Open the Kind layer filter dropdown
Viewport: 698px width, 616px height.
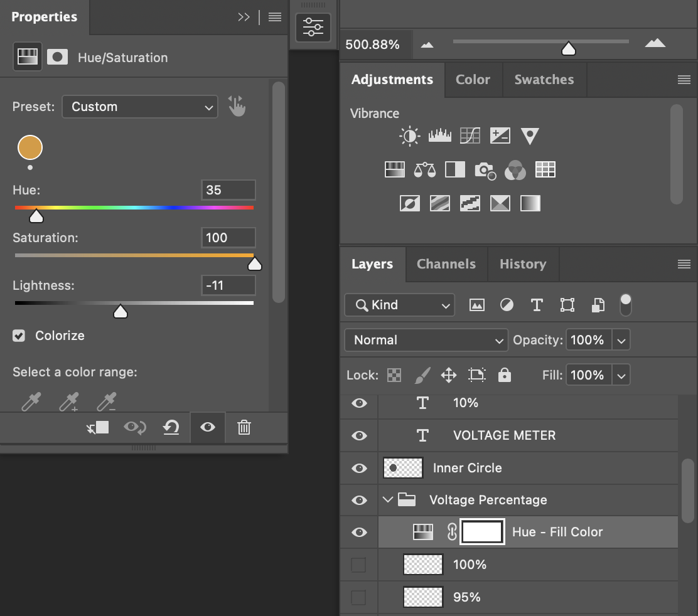[x=400, y=305]
